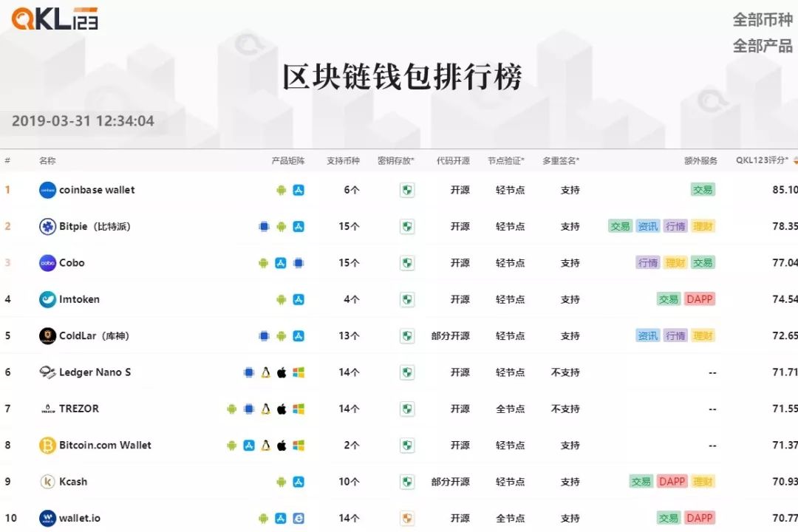This screenshot has width=798, height=532.
Task: Click the QKL123 logo
Action: 55,18
